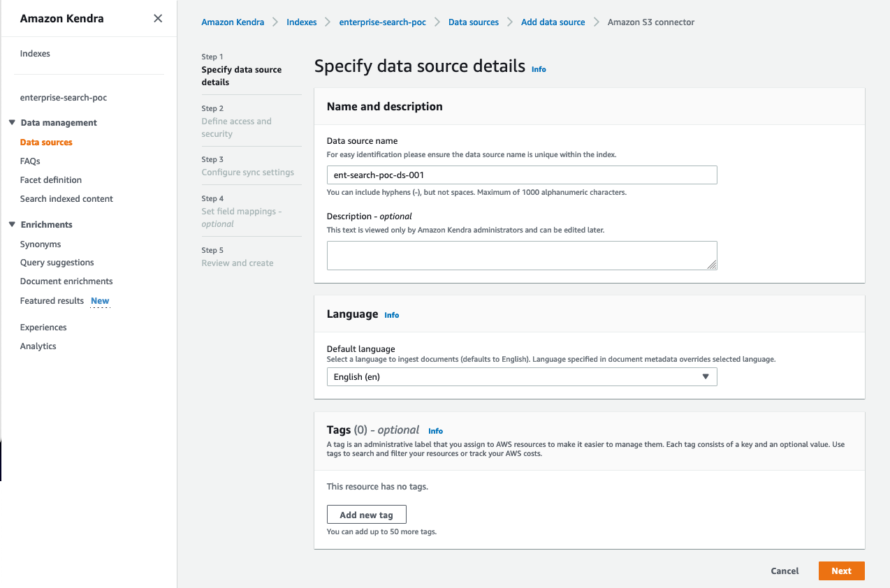Click the Data source name field
Screen dimensions: 890x588
click(522, 175)
